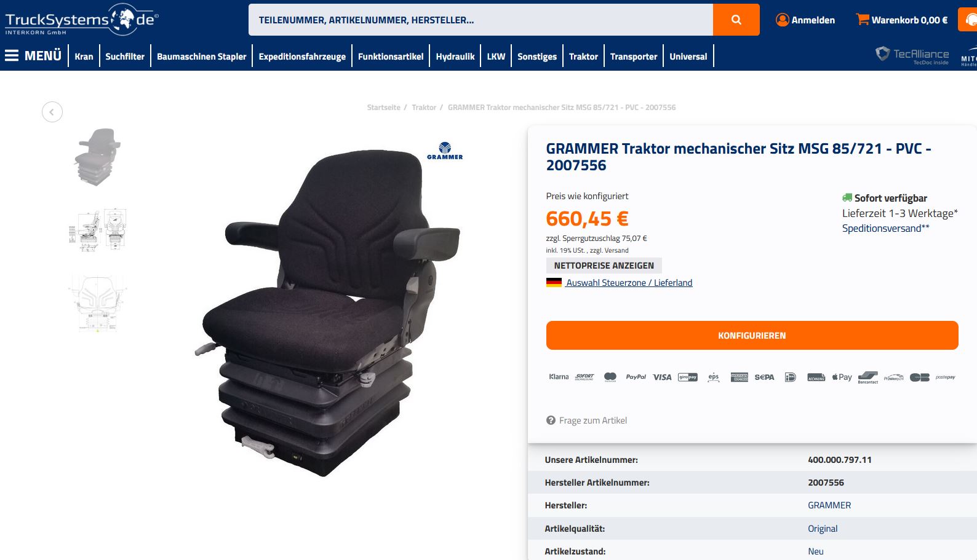This screenshot has height=560, width=977.
Task: Toggle NETTOPREISE ANZEIGEN price display
Action: click(604, 266)
